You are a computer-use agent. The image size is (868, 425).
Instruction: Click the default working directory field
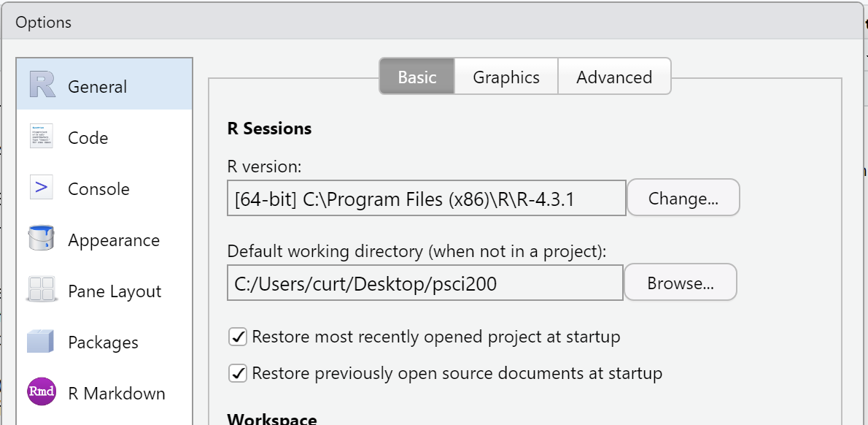tap(425, 283)
